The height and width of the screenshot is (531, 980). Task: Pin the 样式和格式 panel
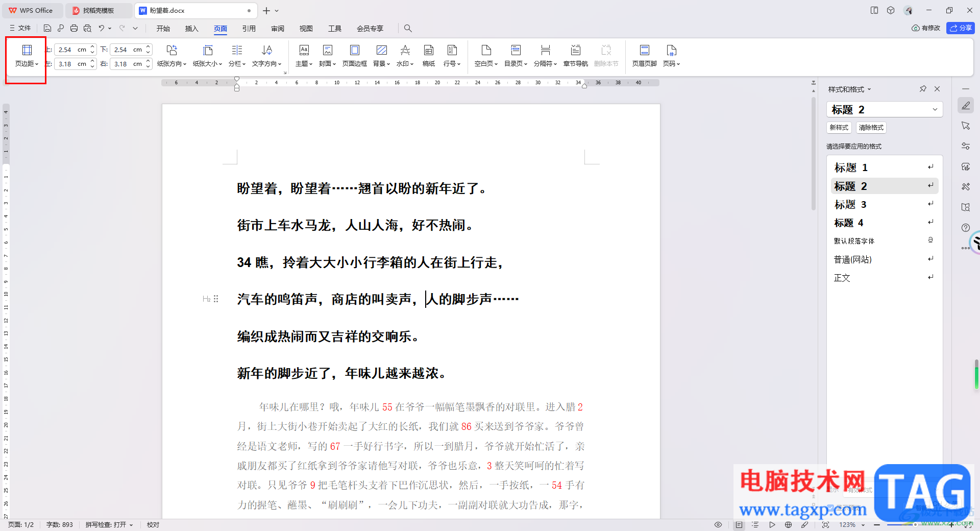pos(923,89)
